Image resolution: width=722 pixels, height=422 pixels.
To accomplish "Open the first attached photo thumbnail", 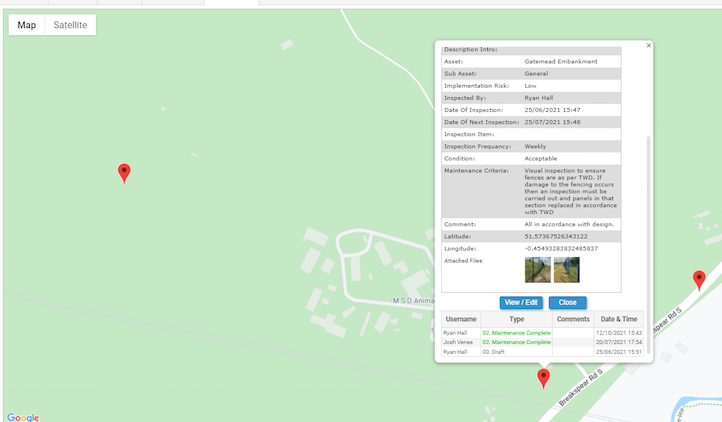I will pos(537,270).
